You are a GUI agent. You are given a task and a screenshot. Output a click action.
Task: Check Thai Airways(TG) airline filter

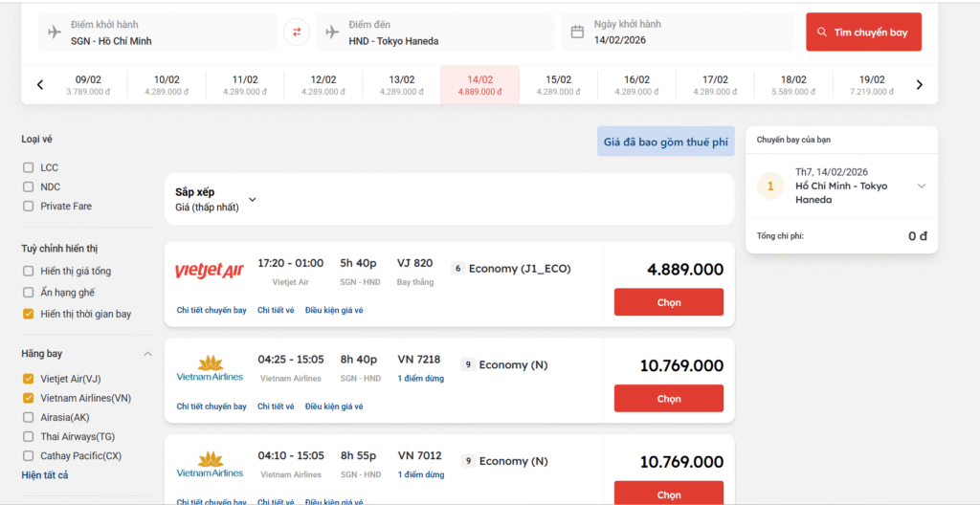(28, 436)
